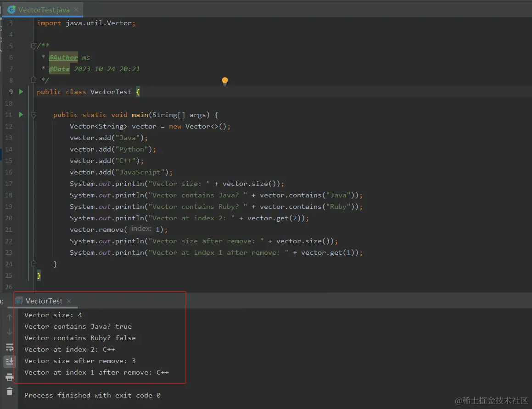Click the class name VectorTest in declaration
This screenshot has width=532, height=409.
[x=111, y=92]
